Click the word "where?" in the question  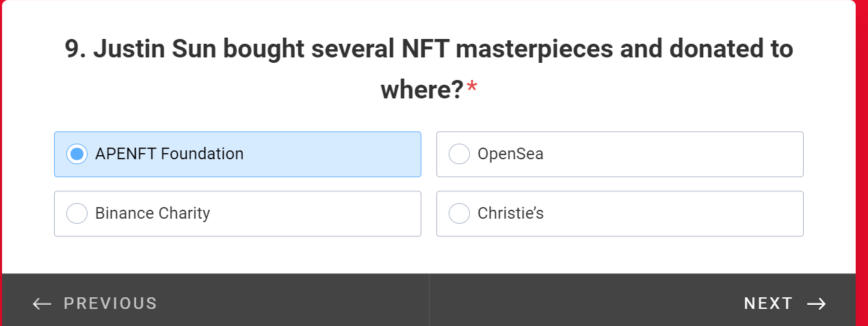[421, 89]
